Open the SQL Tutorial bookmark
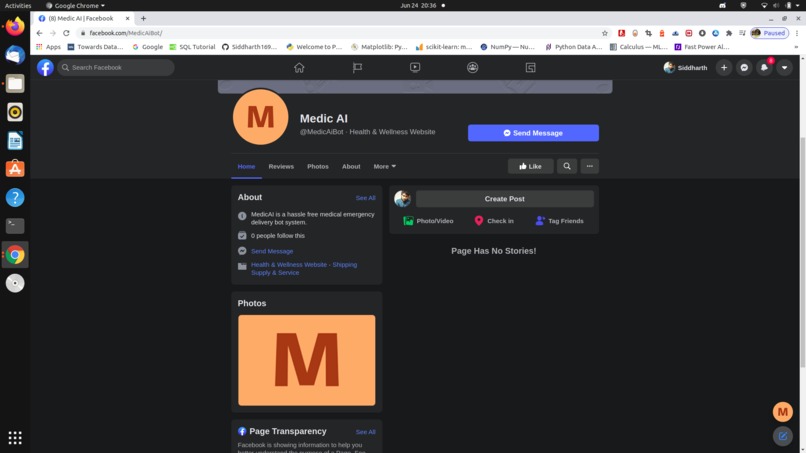The width and height of the screenshot is (806, 453). [x=192, y=47]
